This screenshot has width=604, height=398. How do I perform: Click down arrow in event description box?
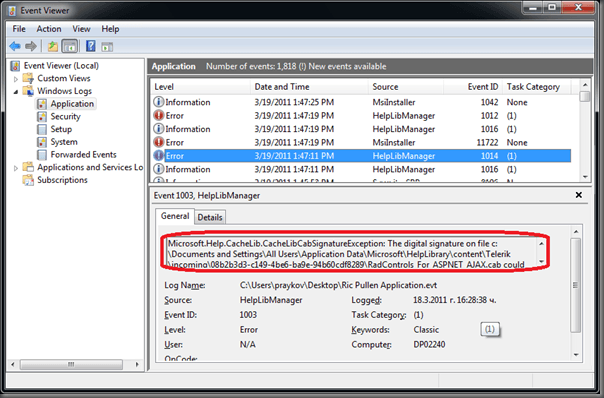coord(541,262)
